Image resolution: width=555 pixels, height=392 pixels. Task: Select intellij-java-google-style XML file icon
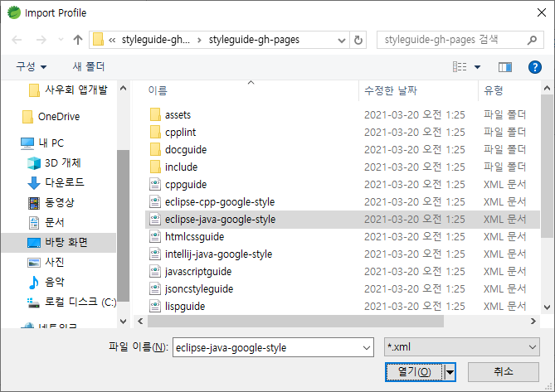click(155, 254)
